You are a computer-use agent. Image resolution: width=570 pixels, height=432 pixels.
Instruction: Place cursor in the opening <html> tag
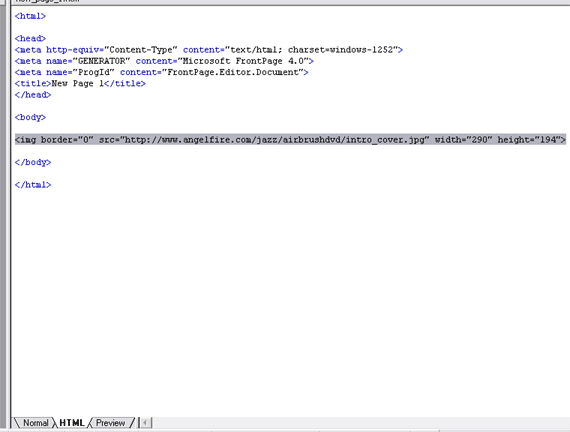[x=30, y=16]
